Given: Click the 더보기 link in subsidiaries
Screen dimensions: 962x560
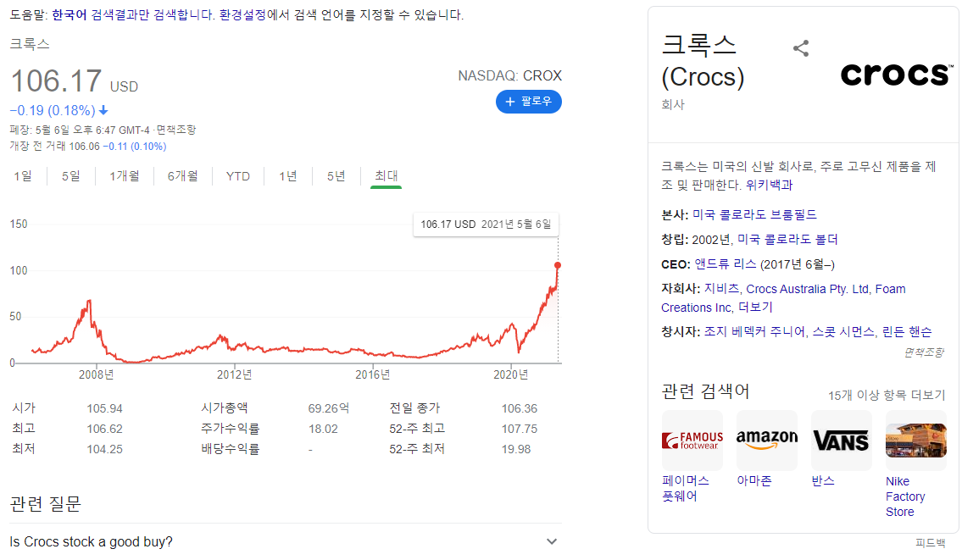Looking at the screenshot, I should tap(755, 308).
